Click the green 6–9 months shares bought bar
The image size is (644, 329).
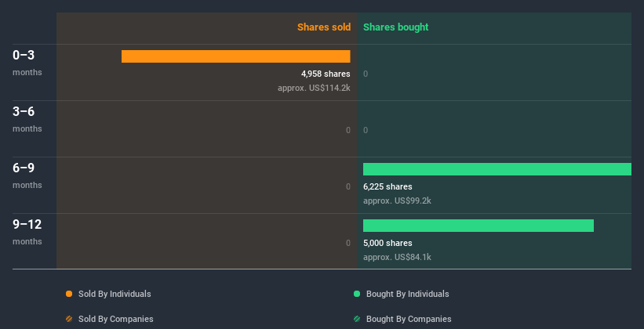point(497,169)
